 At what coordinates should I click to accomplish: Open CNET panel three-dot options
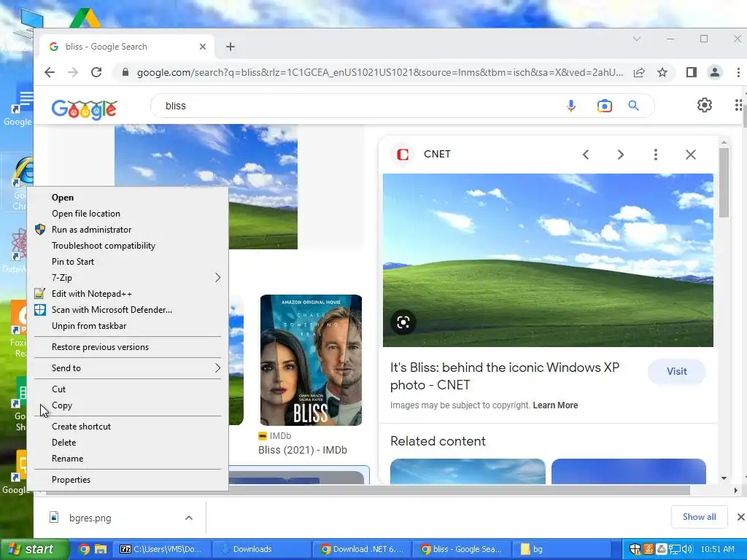coord(656,155)
